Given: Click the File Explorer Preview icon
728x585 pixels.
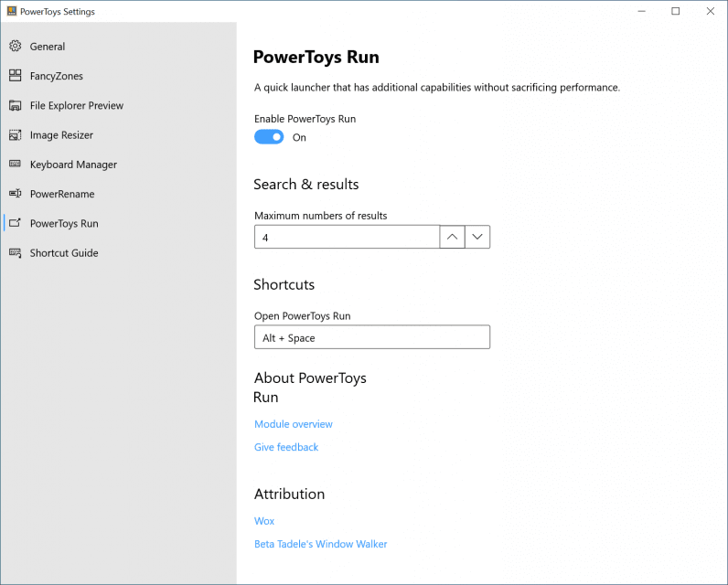Looking at the screenshot, I should point(15,105).
